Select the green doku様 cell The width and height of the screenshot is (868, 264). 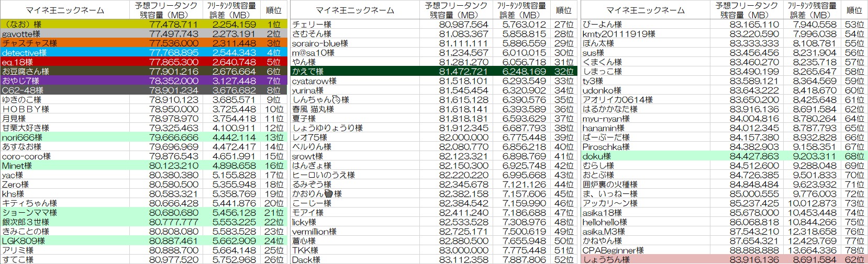645,156
